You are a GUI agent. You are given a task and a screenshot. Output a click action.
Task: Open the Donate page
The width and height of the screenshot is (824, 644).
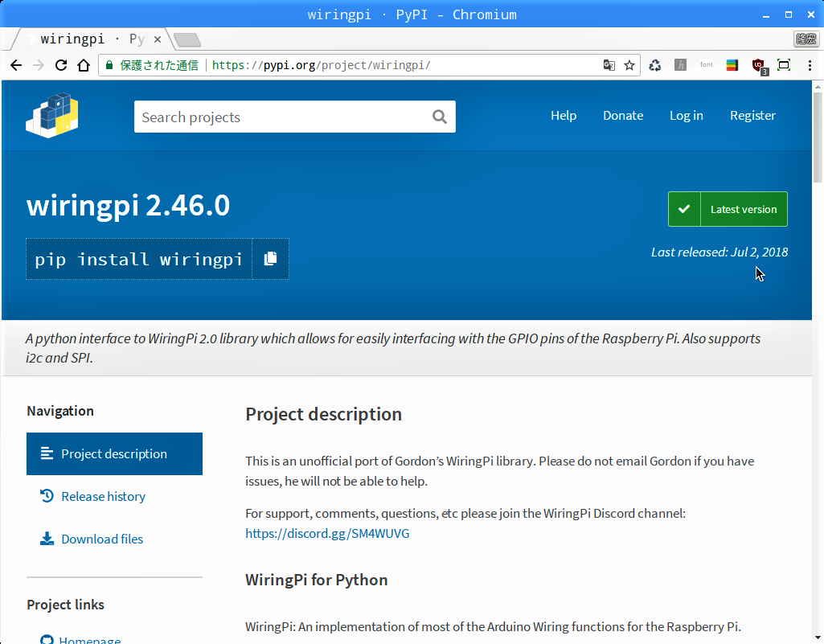(623, 116)
